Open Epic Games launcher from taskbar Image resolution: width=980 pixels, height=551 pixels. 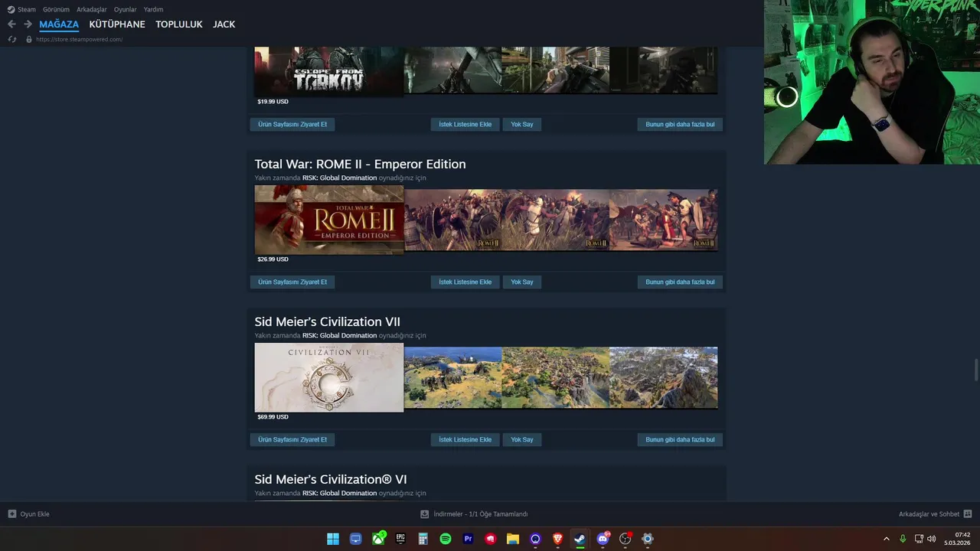pyautogui.click(x=400, y=539)
